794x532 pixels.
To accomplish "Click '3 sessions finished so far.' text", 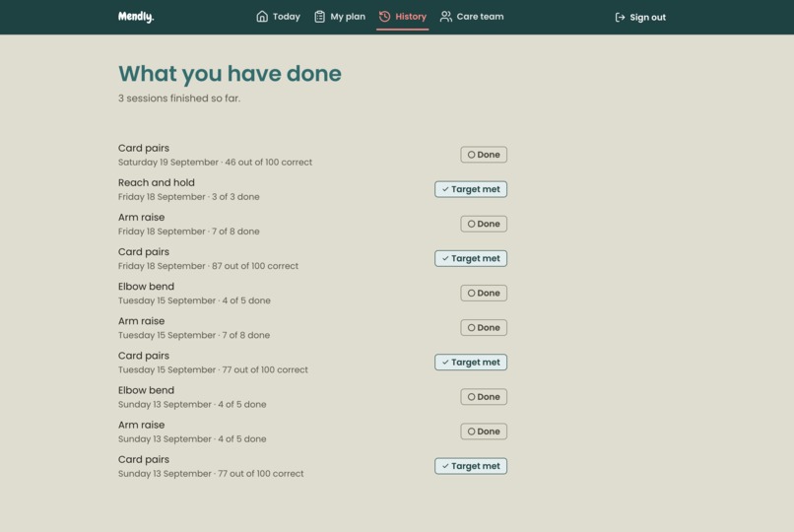I will [x=179, y=99].
